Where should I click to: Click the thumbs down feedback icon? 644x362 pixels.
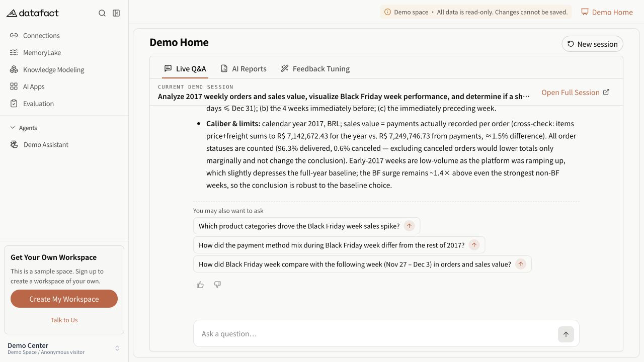[217, 285]
